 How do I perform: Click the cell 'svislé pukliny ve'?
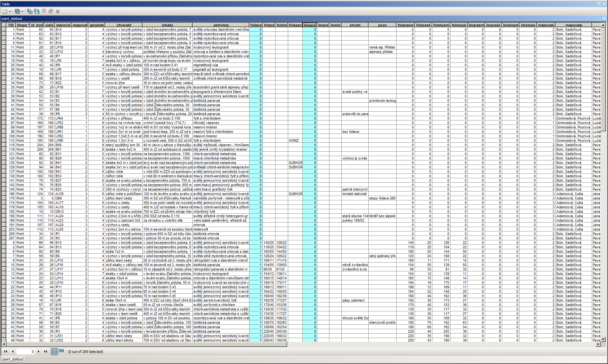tap(355, 92)
